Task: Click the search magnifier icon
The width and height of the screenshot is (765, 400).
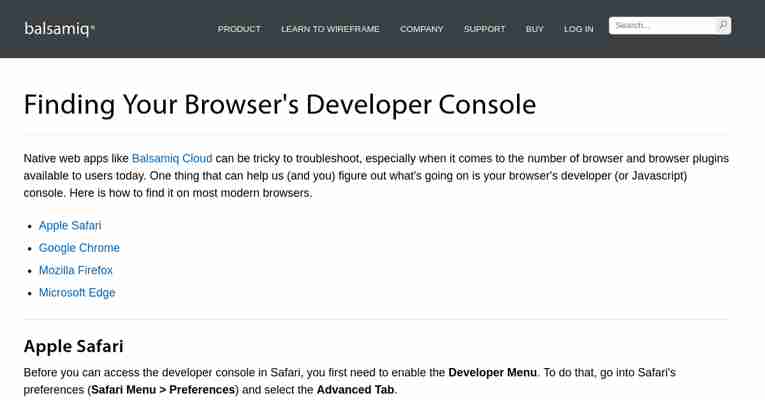Action: (723, 25)
